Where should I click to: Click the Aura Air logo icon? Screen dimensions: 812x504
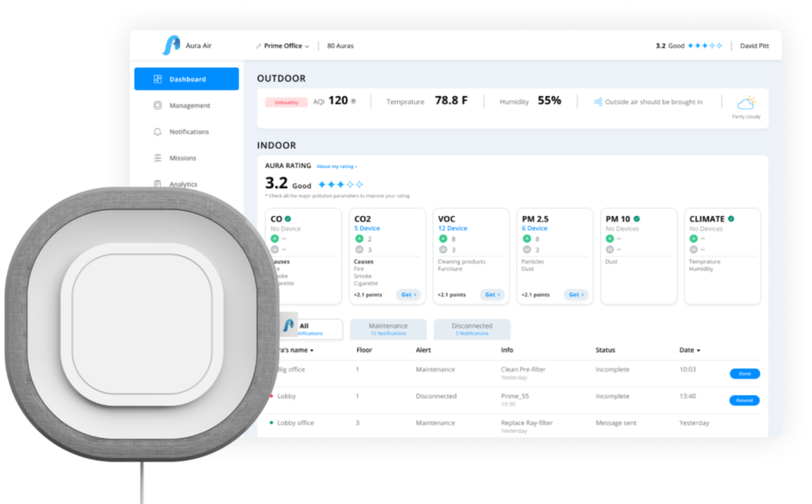(x=171, y=46)
